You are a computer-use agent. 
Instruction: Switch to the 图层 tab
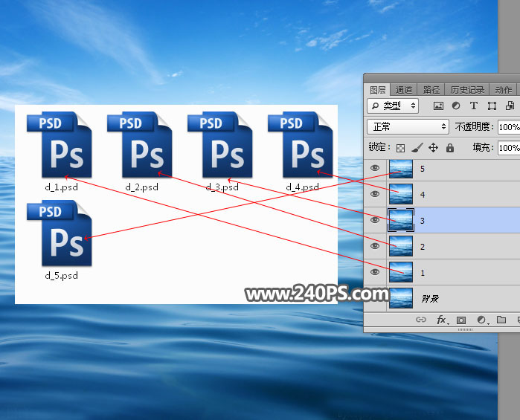coord(377,90)
